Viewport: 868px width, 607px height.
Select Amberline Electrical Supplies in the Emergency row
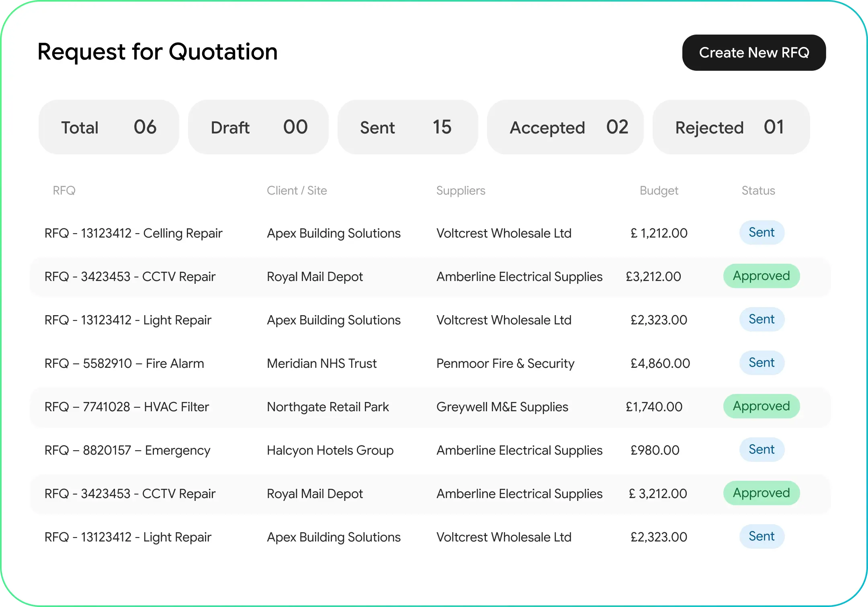520,450
